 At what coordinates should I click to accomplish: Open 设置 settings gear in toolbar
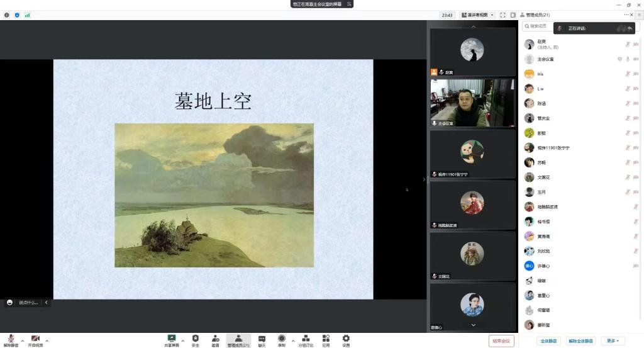coord(346,340)
